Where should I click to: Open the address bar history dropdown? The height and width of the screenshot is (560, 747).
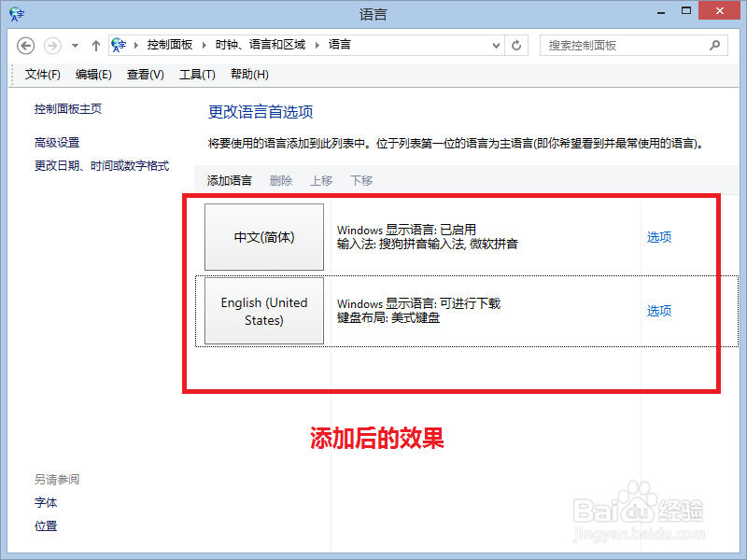(498, 44)
